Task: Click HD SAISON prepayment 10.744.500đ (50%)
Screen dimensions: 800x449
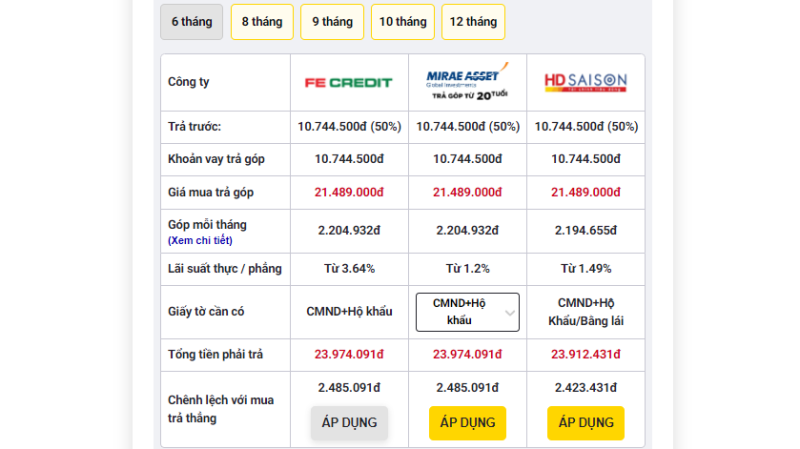Action: 586,127
